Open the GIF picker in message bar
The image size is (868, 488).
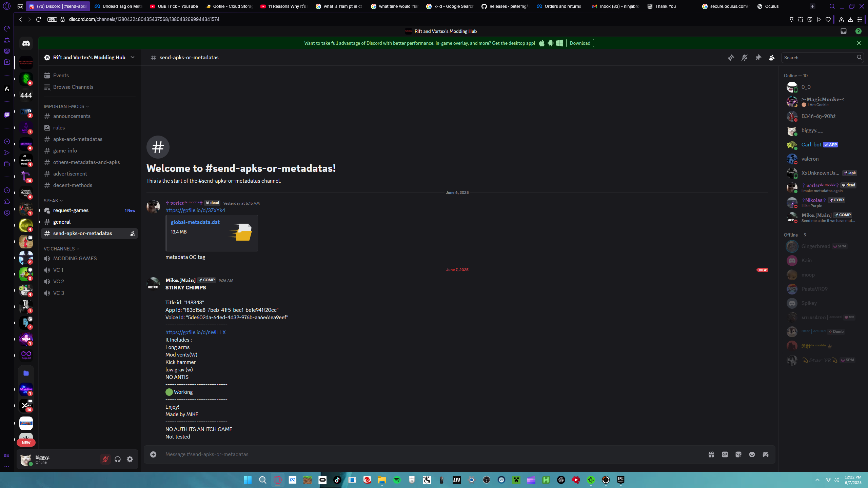click(725, 454)
